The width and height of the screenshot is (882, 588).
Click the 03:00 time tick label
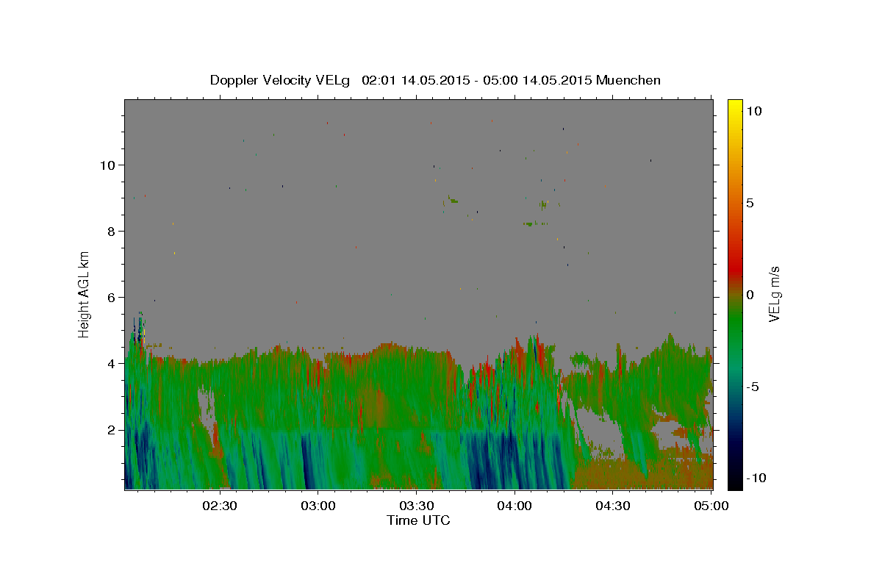(x=318, y=506)
